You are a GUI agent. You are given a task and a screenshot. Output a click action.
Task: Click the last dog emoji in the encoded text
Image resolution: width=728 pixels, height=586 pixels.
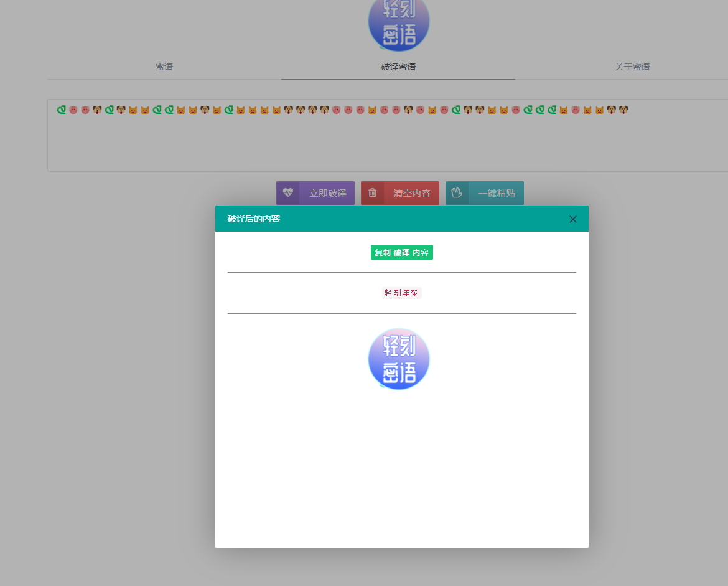[x=623, y=110]
